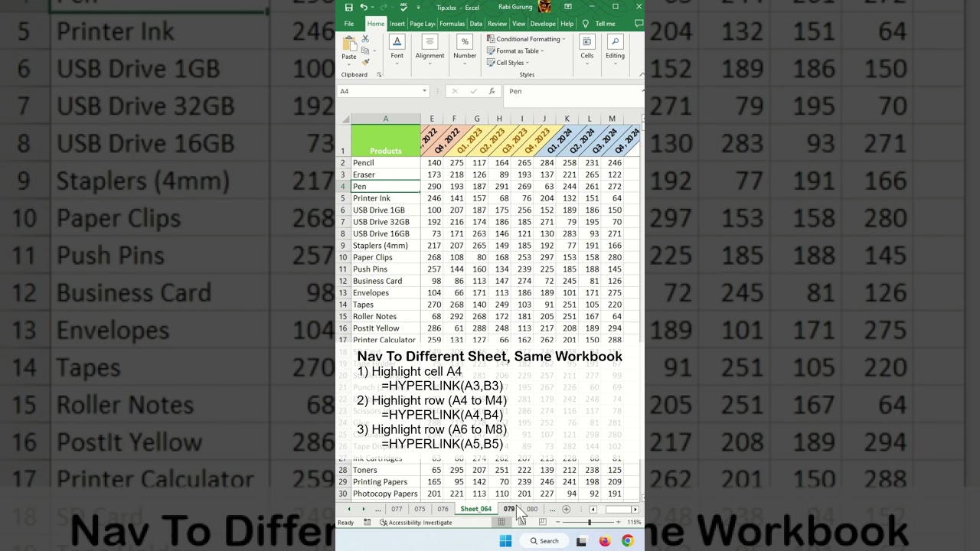Screen dimensions: 980x551
Task: Click the zoom out minus button
Action: [x=557, y=523]
